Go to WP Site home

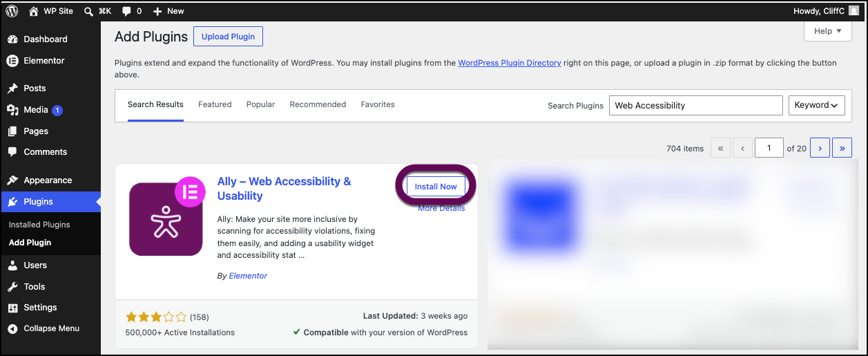[50, 11]
